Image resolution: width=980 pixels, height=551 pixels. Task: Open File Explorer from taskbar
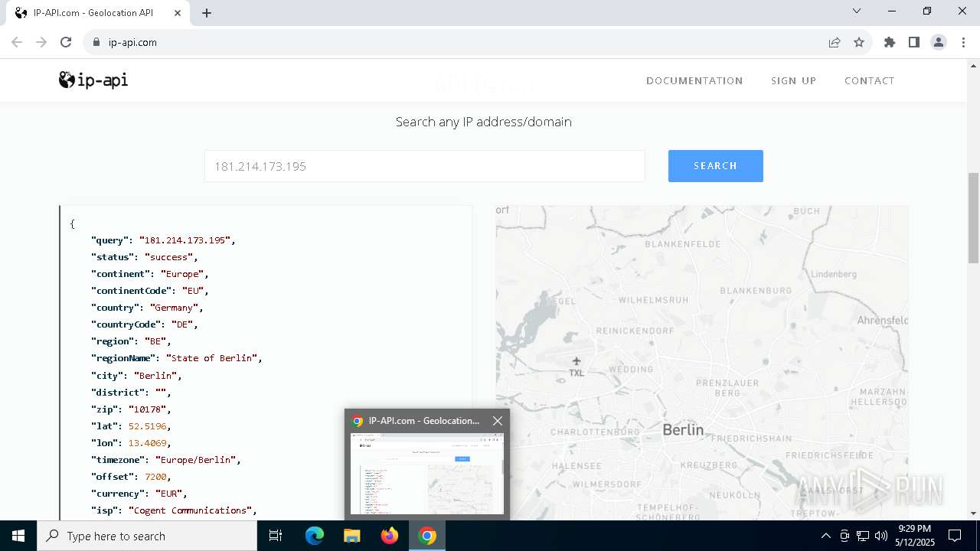pyautogui.click(x=352, y=536)
